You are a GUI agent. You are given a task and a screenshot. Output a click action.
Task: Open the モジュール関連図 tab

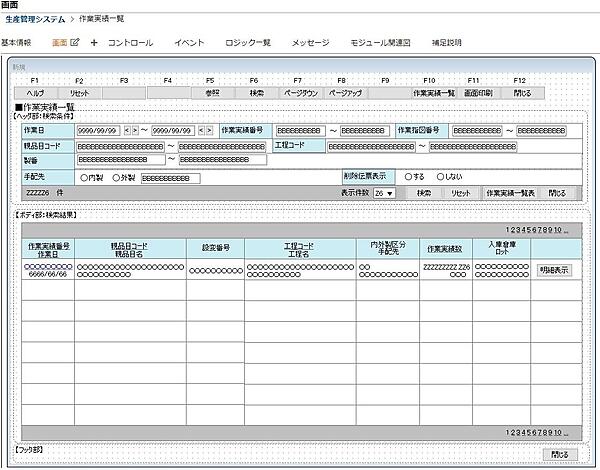pyautogui.click(x=378, y=43)
